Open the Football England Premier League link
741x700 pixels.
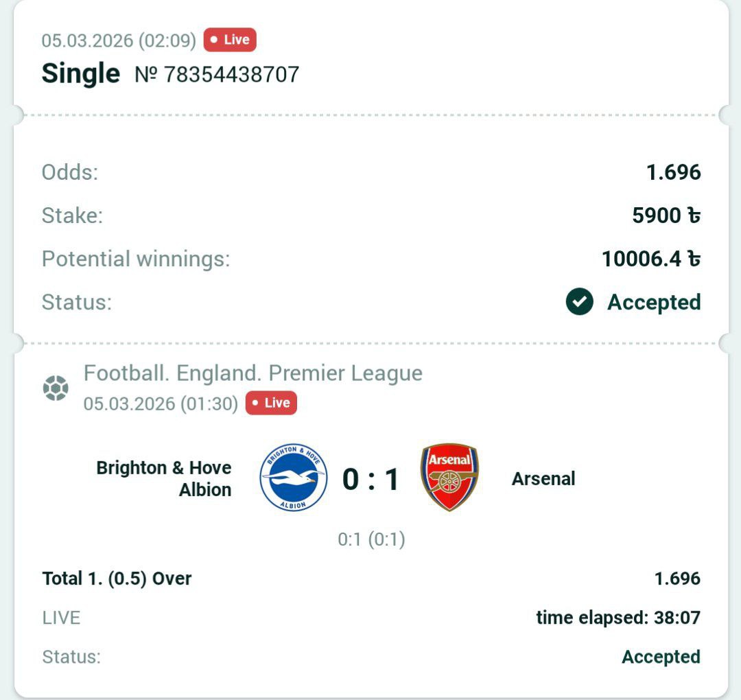click(x=252, y=373)
